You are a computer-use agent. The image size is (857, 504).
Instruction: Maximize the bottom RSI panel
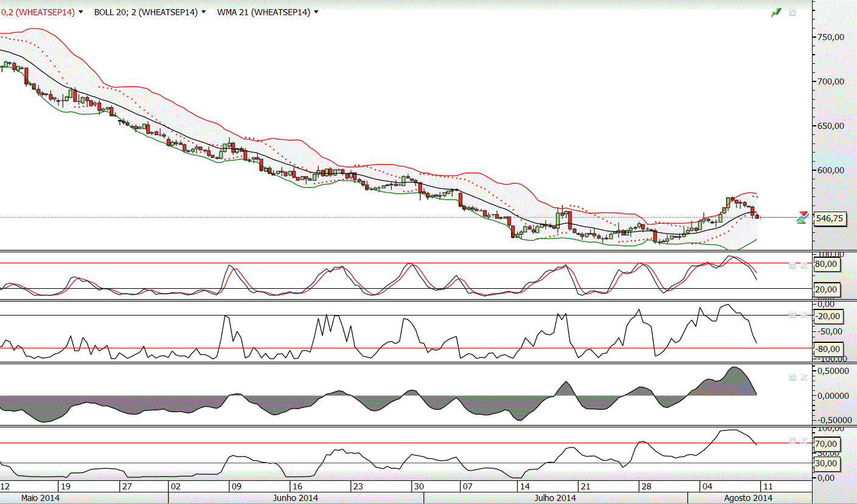793,440
